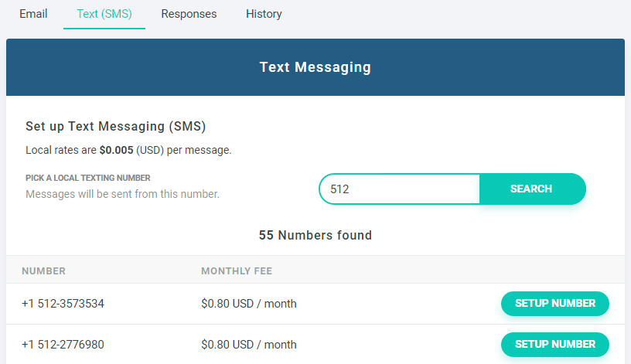The width and height of the screenshot is (631, 364).
Task: Click the Text Messaging header banner
Action: [315, 67]
